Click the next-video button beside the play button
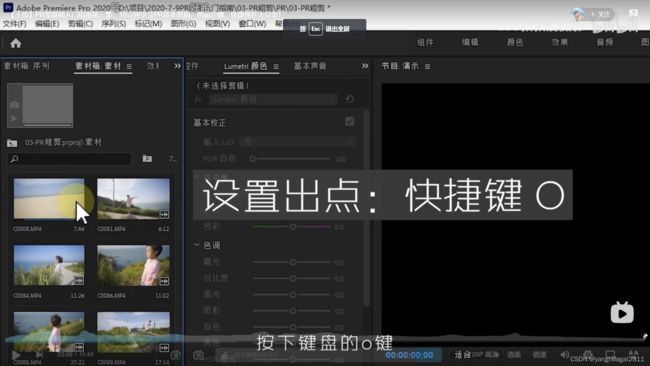This screenshot has height=366, width=650. pyautogui.click(x=39, y=355)
